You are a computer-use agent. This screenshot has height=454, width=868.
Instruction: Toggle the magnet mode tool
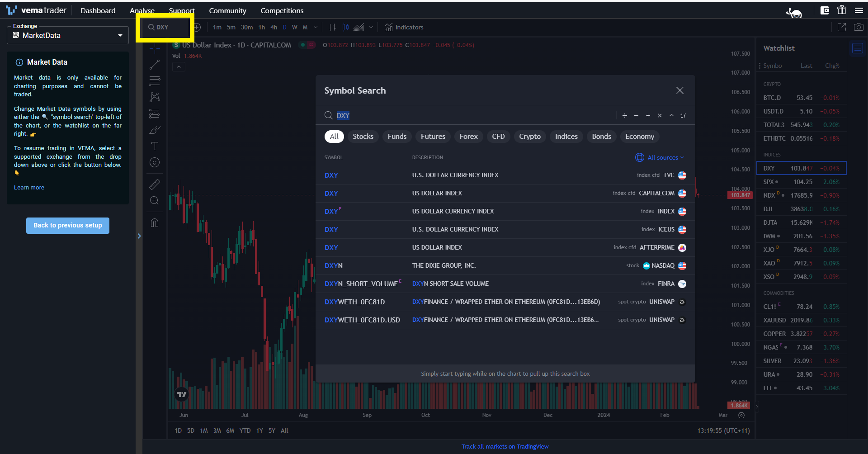click(155, 222)
